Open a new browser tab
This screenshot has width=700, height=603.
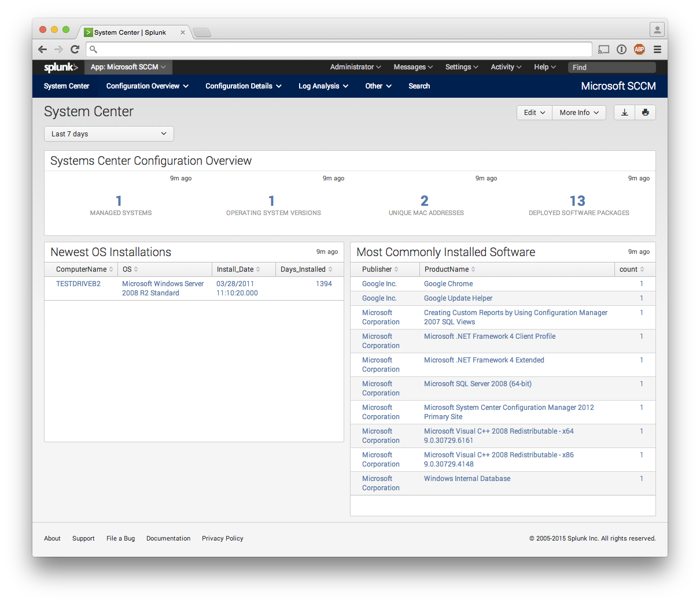pos(202,32)
